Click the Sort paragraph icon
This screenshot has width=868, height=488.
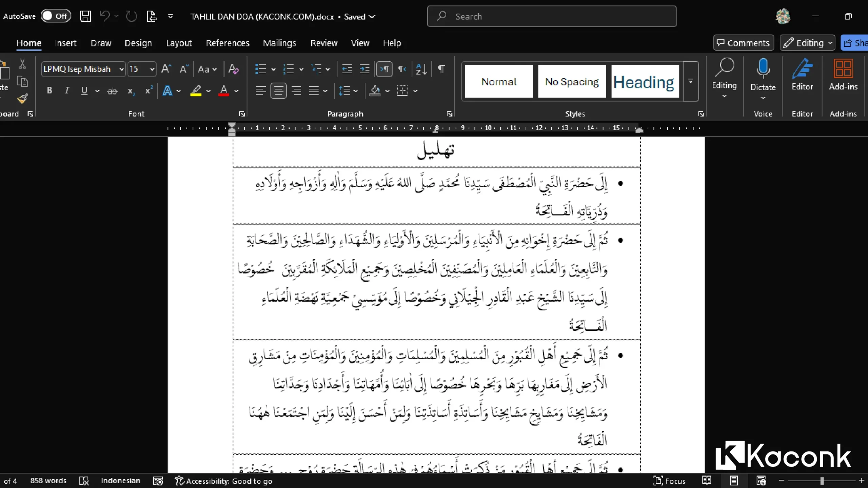[421, 69]
